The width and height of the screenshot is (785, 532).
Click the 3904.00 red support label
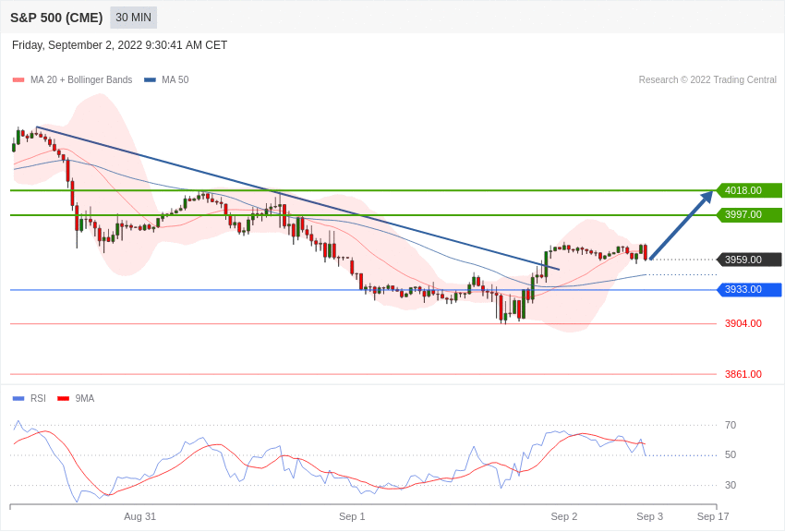pyautogui.click(x=743, y=324)
